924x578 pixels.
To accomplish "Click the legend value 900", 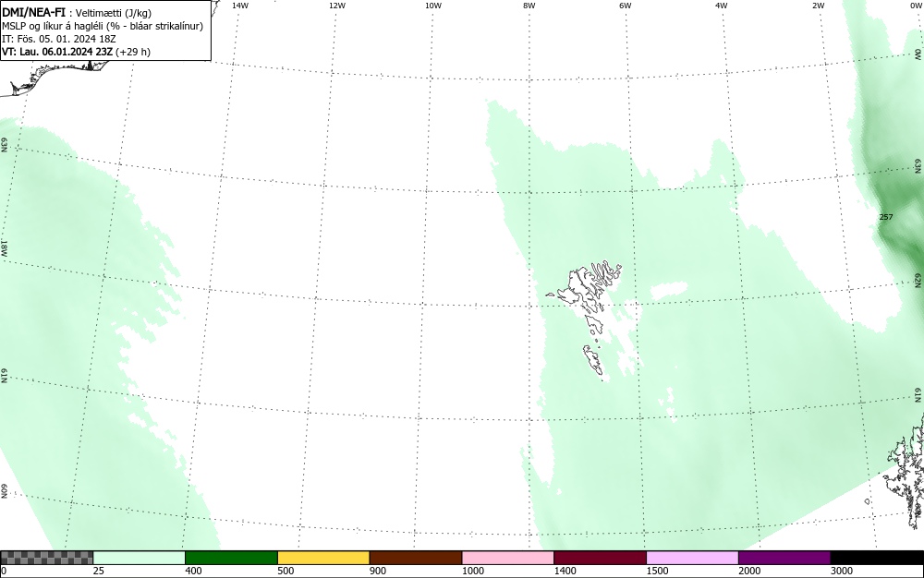I will coord(378,571).
